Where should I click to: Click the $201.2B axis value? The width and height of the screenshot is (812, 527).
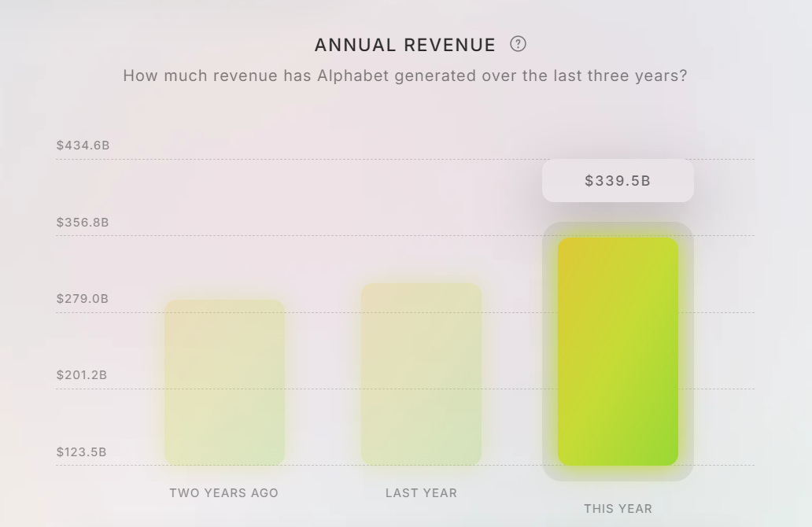click(82, 375)
